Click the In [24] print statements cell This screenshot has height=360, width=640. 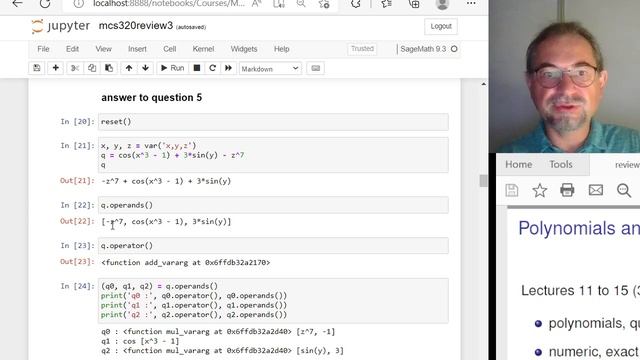pos(273,301)
